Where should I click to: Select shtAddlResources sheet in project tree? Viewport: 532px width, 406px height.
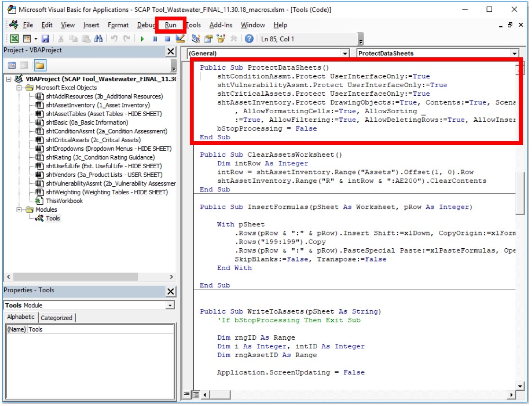[104, 97]
